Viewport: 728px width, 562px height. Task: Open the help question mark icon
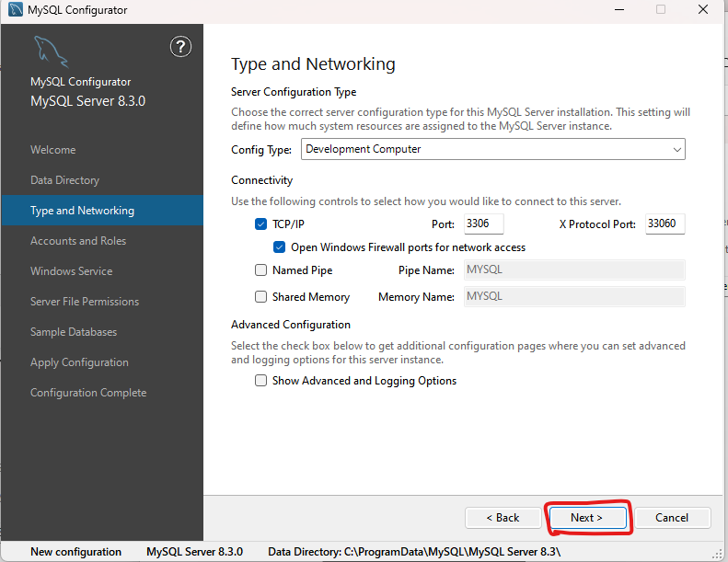click(180, 46)
